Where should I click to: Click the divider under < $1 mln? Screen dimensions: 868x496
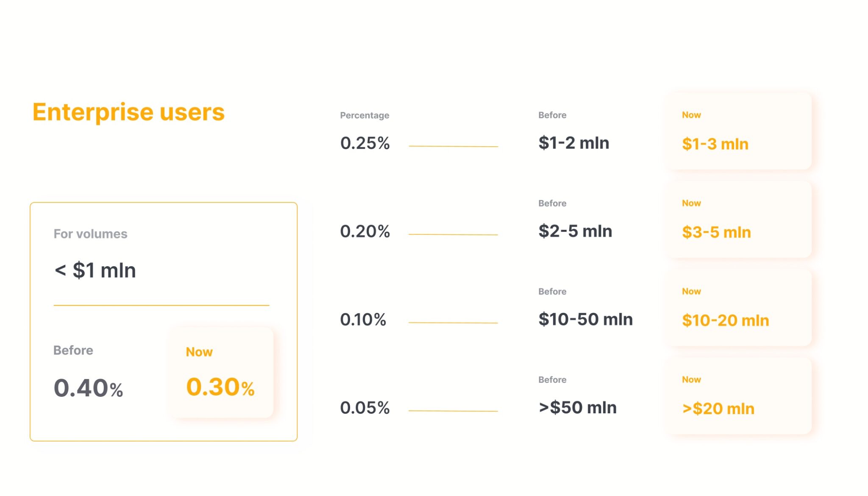(161, 305)
